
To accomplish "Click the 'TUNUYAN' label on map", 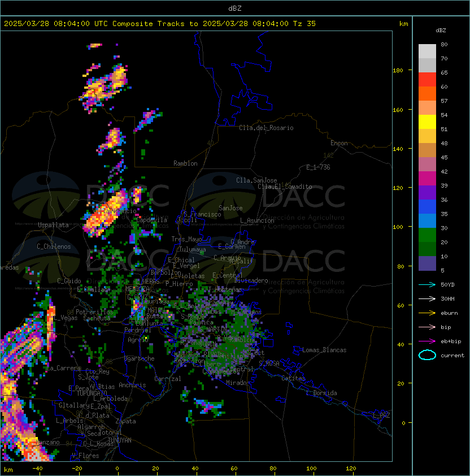I will click(x=120, y=440).
